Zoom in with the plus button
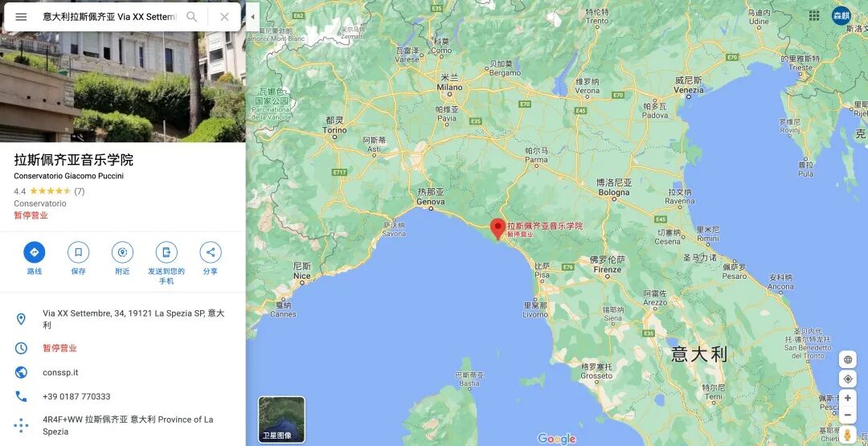Viewport: 868px width, 446px height. tap(848, 399)
